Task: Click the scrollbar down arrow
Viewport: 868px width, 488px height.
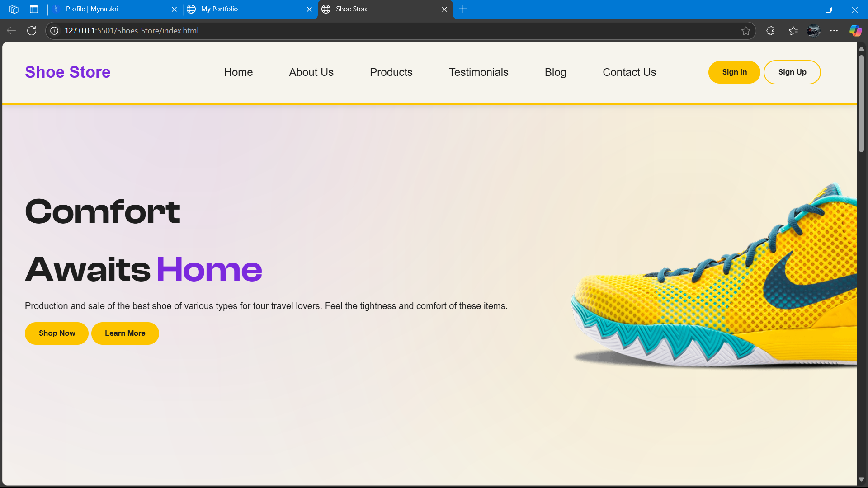Action: coord(861,479)
